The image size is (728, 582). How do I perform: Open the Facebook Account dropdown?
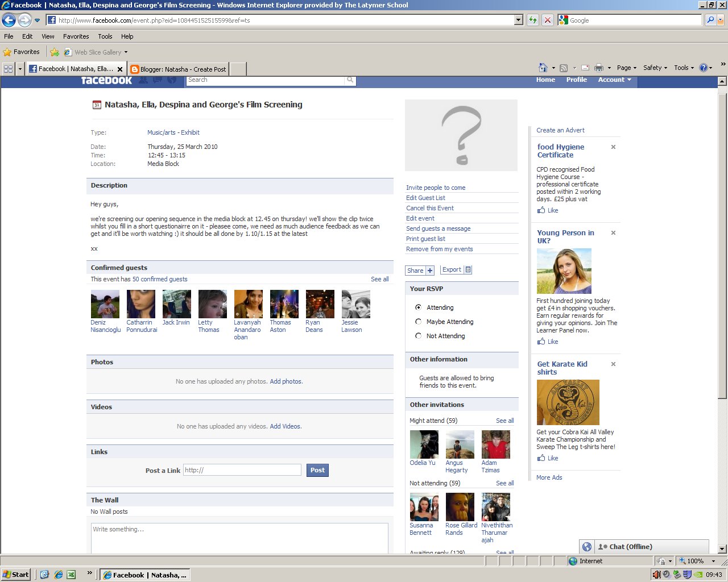(614, 80)
